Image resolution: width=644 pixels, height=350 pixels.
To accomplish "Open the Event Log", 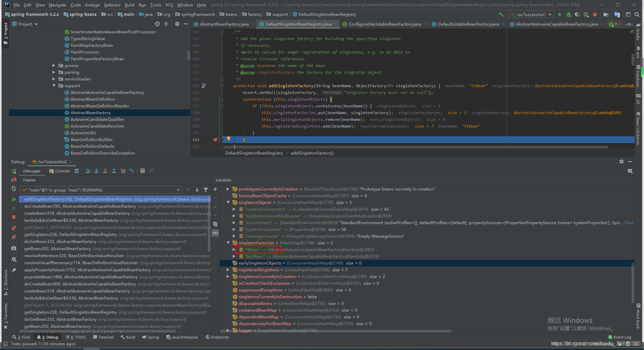I will (x=619, y=337).
